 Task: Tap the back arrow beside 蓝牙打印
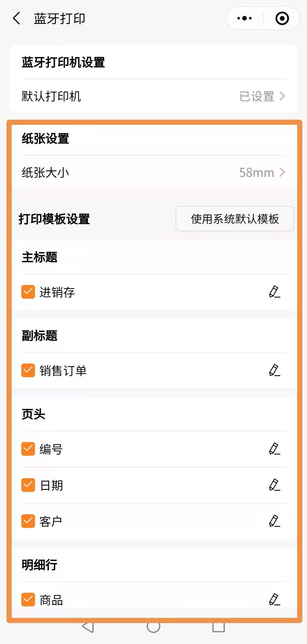[17, 18]
